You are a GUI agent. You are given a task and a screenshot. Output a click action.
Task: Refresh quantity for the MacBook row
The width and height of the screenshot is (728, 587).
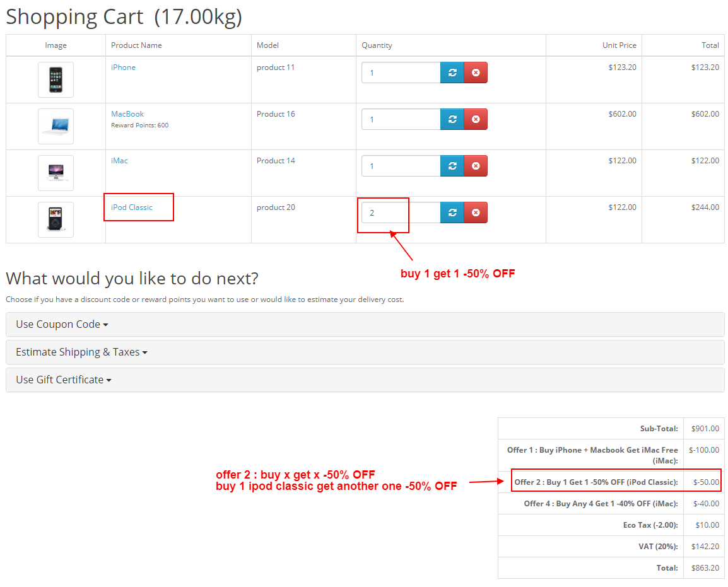point(452,119)
